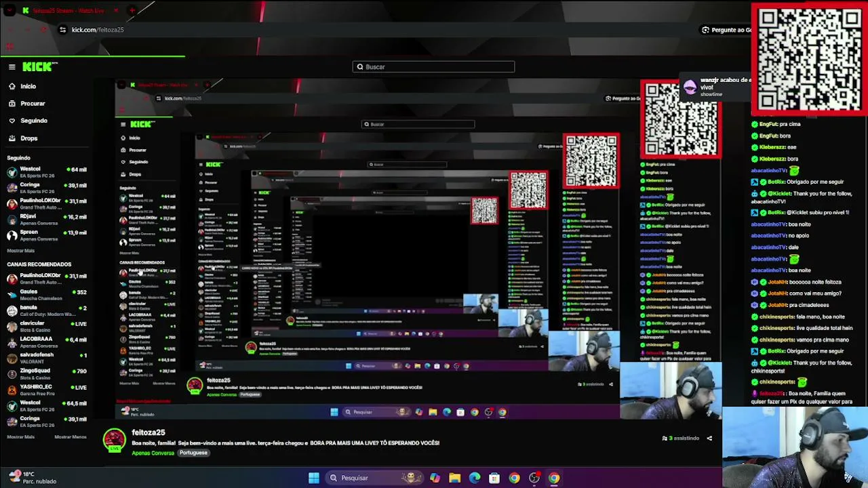This screenshot has width=868, height=488.
Task: Click 'VALORANT' category under salvadofensh
Action: click(33, 362)
